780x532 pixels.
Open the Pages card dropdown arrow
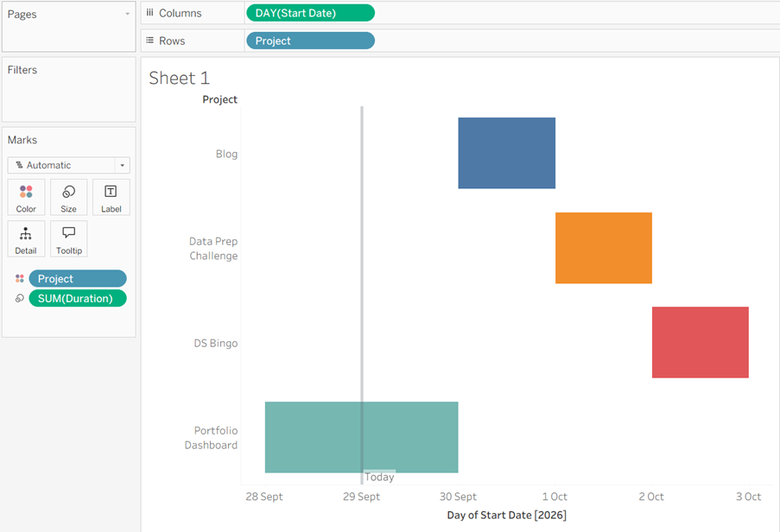tap(127, 14)
